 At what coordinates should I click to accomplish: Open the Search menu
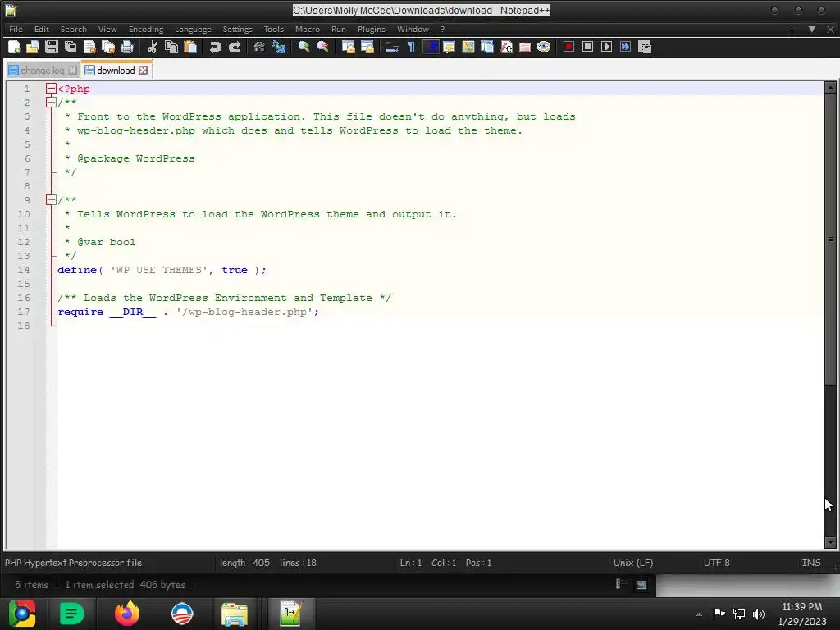[73, 29]
